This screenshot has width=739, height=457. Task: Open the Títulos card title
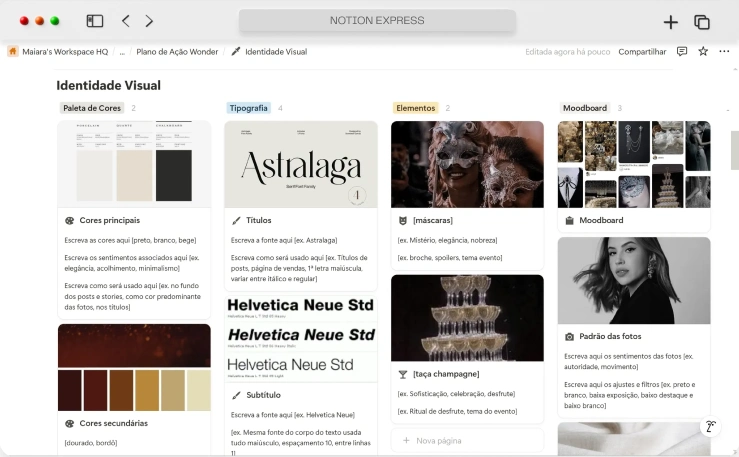pyautogui.click(x=259, y=220)
